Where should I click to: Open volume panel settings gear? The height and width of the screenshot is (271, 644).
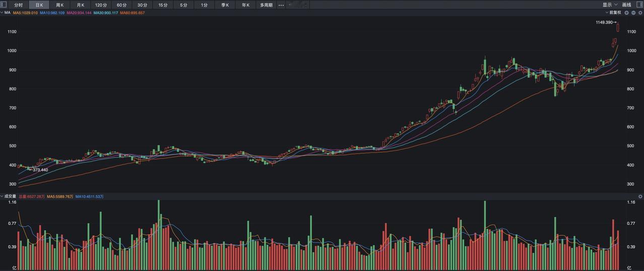coord(640,196)
